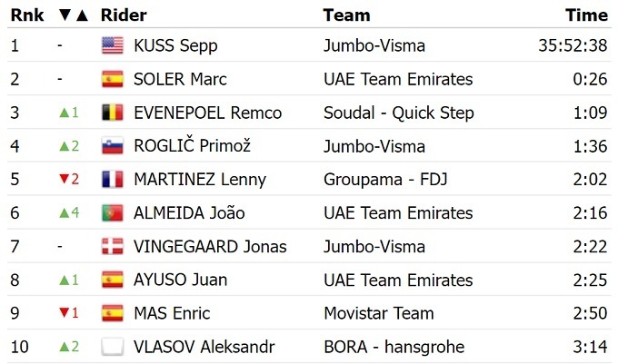Click the French flag beside Martinez Lenny

[x=112, y=179]
